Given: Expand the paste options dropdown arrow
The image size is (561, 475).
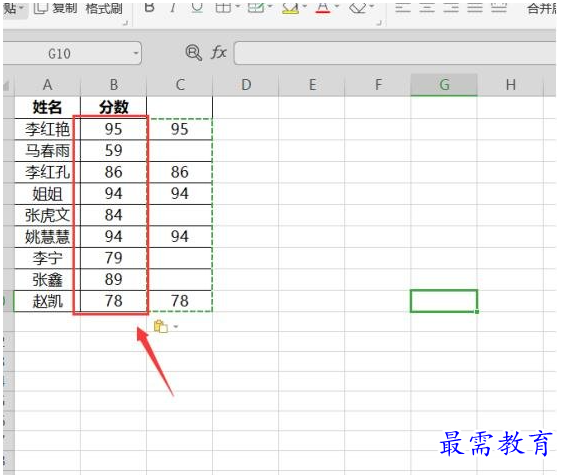Looking at the screenshot, I should (175, 327).
